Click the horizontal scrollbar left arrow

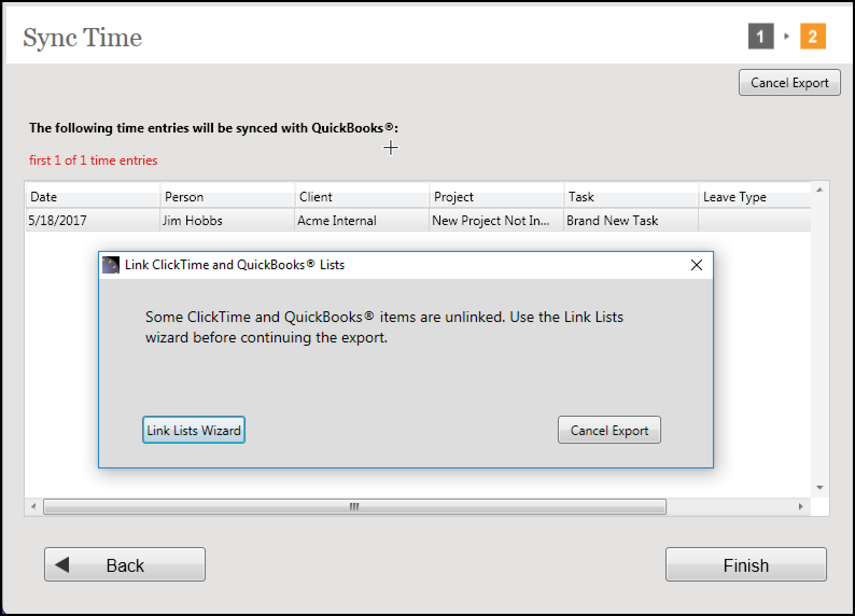pos(34,507)
